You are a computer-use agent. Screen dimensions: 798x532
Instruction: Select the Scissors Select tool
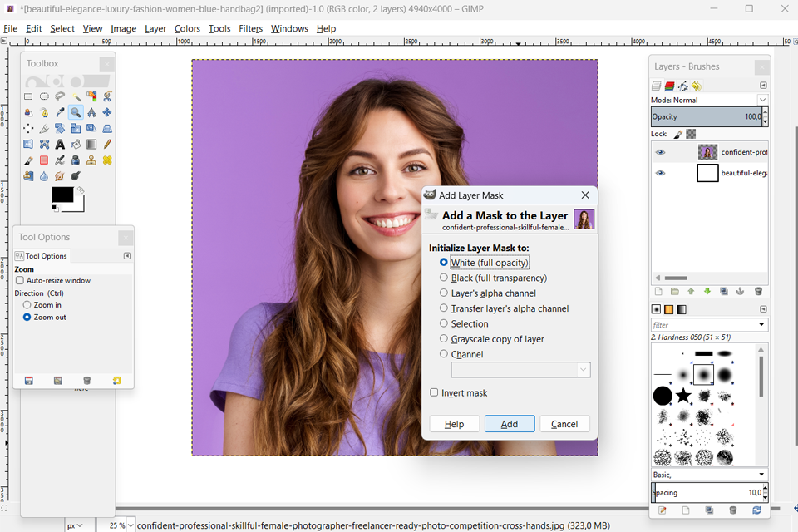(x=107, y=96)
